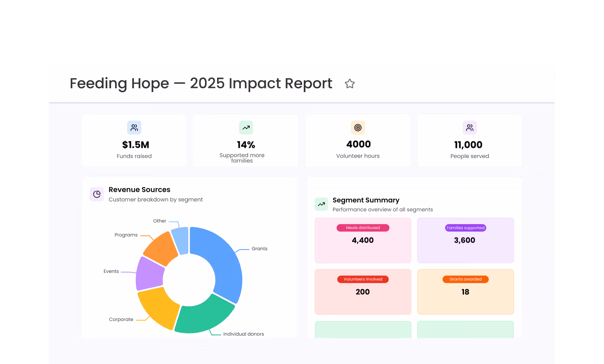Screen dimensions: 604x364
Task: Click the 14% value
Action: (246, 145)
